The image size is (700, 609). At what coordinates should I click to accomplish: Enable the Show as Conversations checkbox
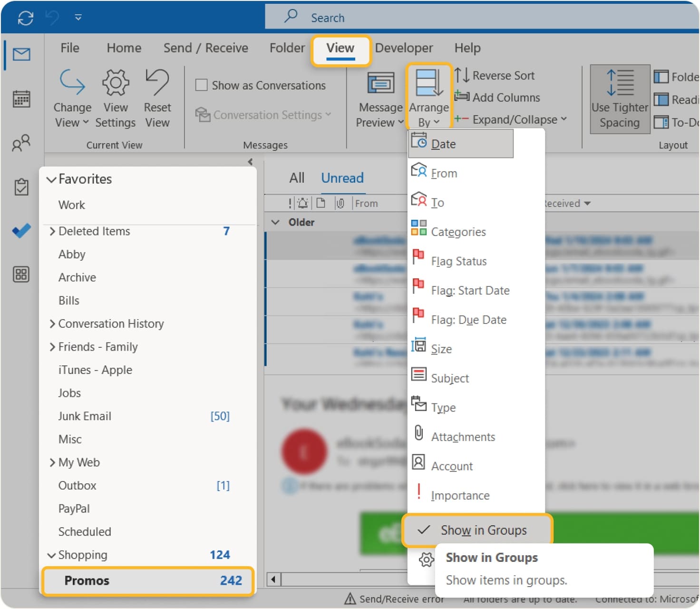click(202, 85)
